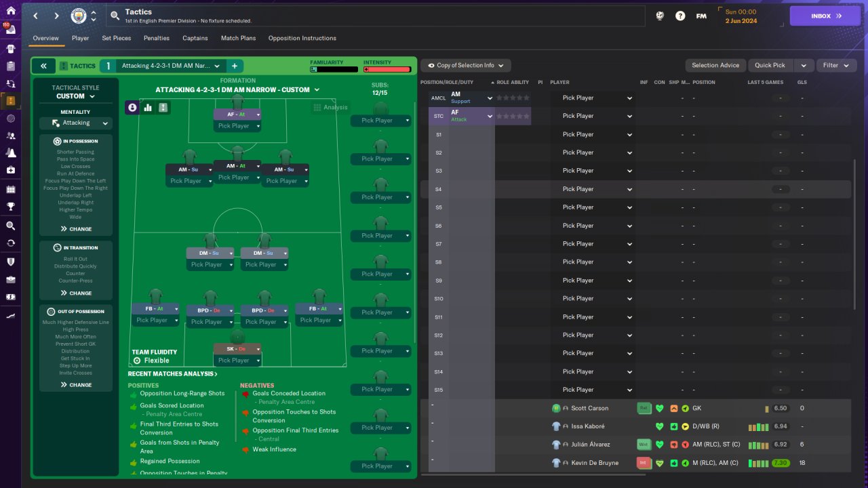Open the Competitions trophy icon in the sidebar

click(x=11, y=207)
